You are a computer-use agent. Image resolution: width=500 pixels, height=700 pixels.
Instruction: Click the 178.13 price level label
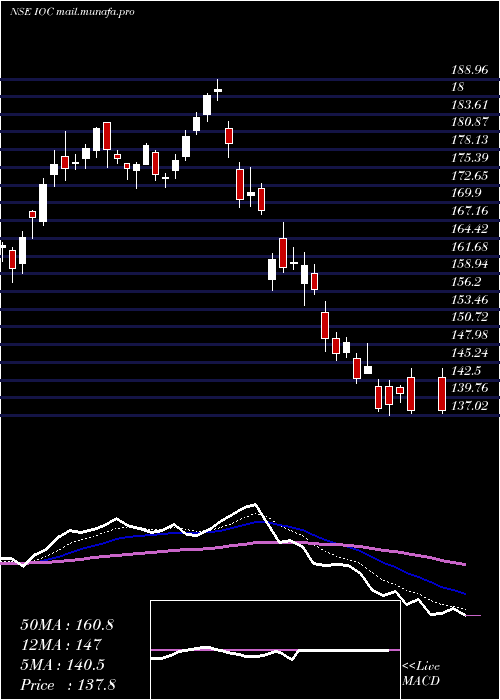click(x=469, y=140)
